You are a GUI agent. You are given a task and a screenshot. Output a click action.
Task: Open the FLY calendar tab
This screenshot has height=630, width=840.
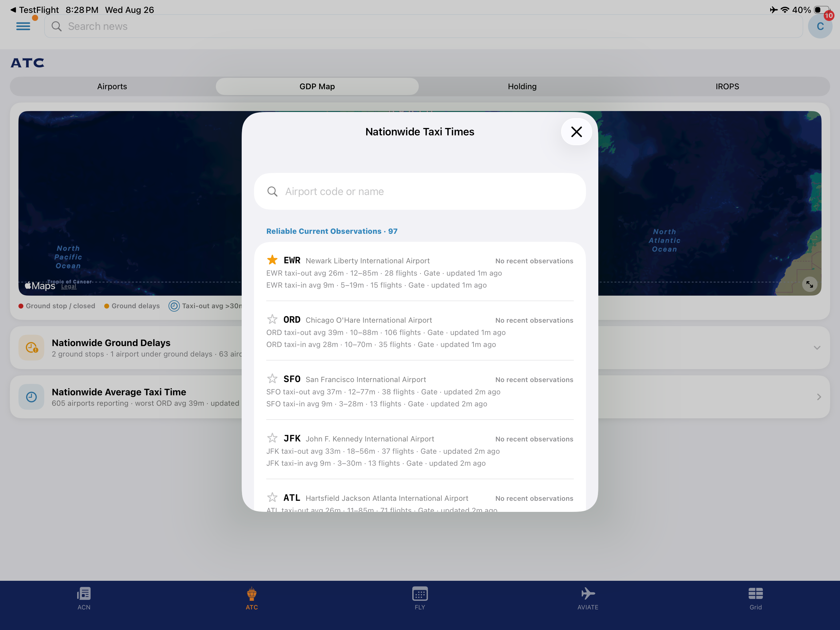(420, 598)
